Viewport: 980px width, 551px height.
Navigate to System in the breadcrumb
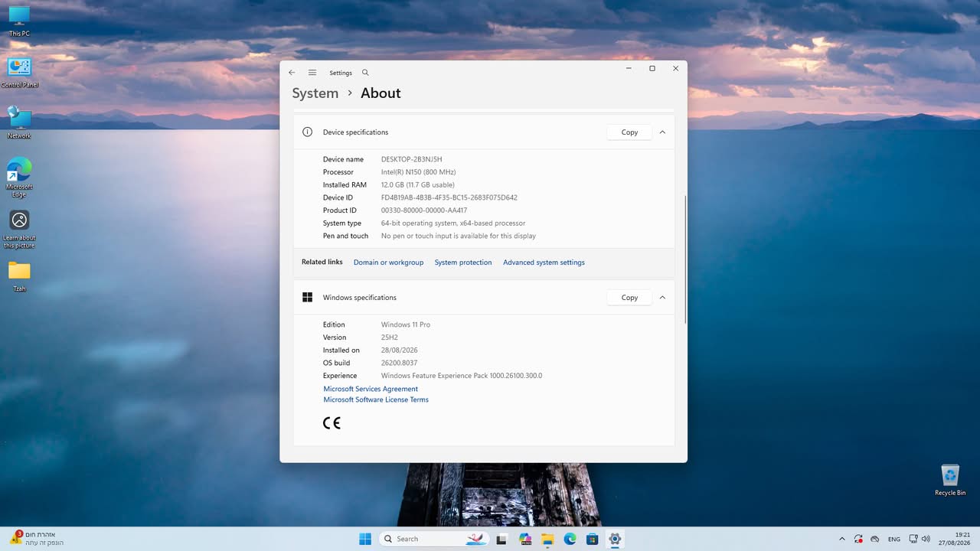pos(315,93)
